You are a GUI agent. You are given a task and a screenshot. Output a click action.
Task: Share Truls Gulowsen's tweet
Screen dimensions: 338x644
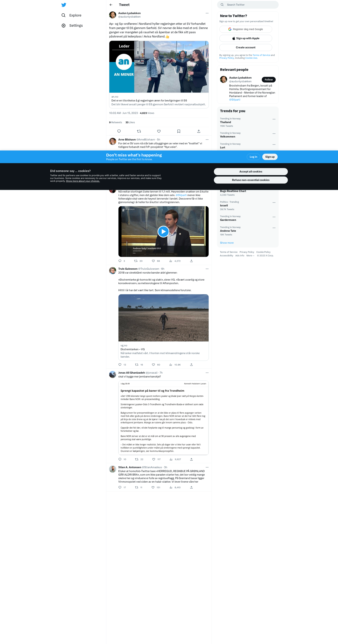pos(191,365)
